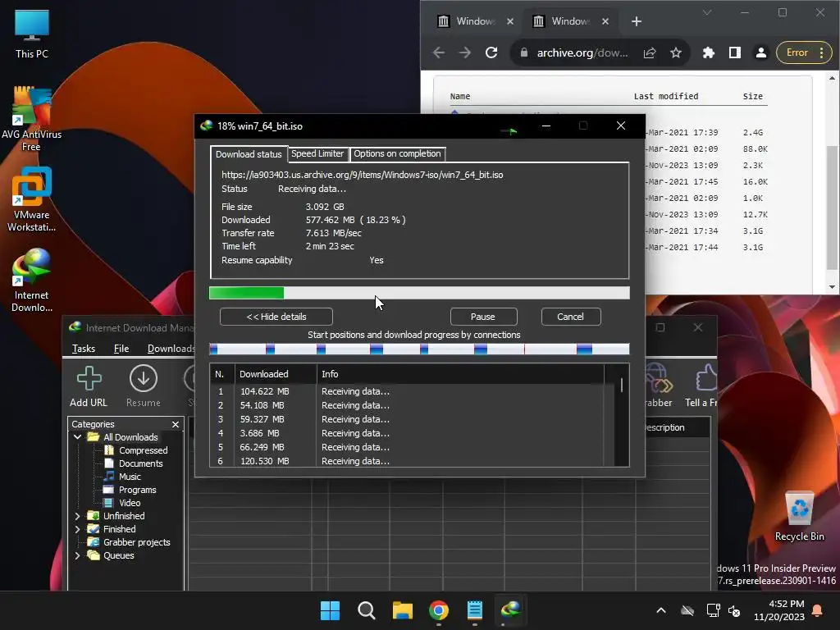
Task: Select the Documents category
Action: (140, 463)
